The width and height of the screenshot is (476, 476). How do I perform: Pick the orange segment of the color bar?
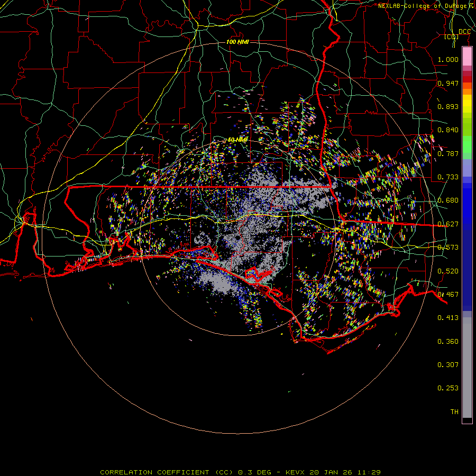[x=467, y=91]
